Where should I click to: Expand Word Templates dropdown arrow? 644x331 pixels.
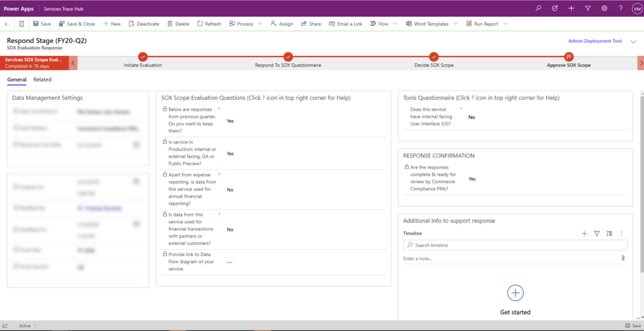[x=455, y=24]
